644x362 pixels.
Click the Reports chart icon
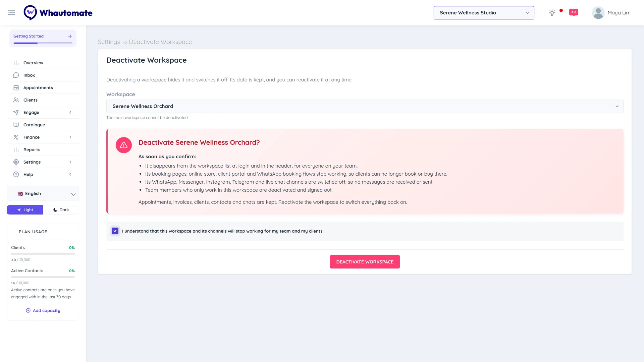tap(16, 150)
